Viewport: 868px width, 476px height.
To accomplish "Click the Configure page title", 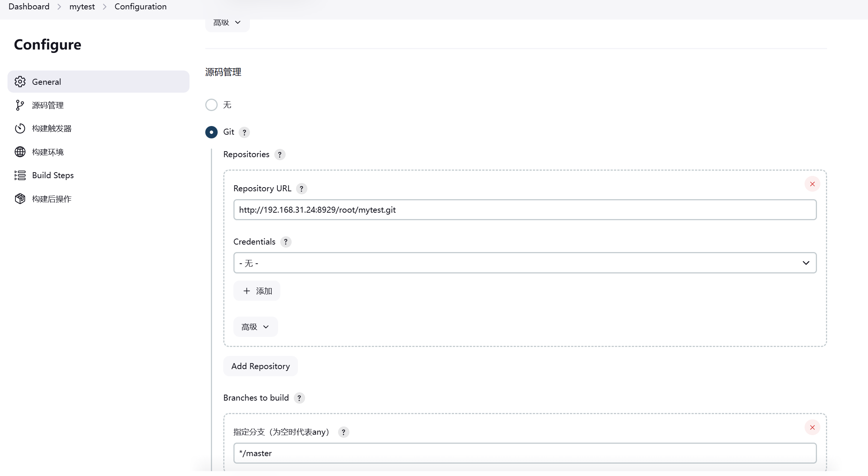I will [48, 45].
